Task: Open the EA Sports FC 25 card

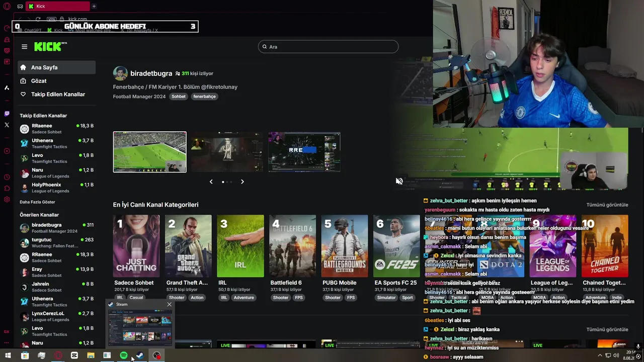Action: [396, 246]
